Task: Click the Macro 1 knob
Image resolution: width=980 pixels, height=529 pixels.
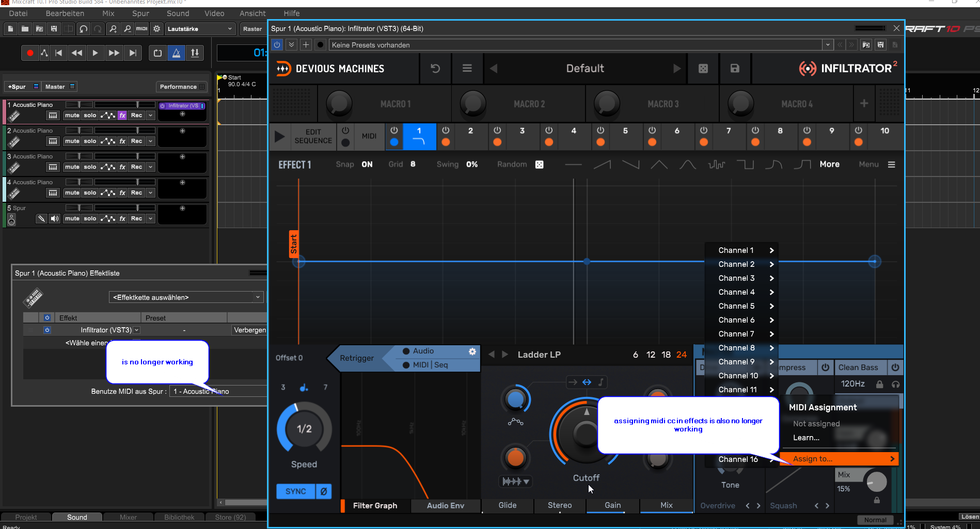Action: (339, 103)
